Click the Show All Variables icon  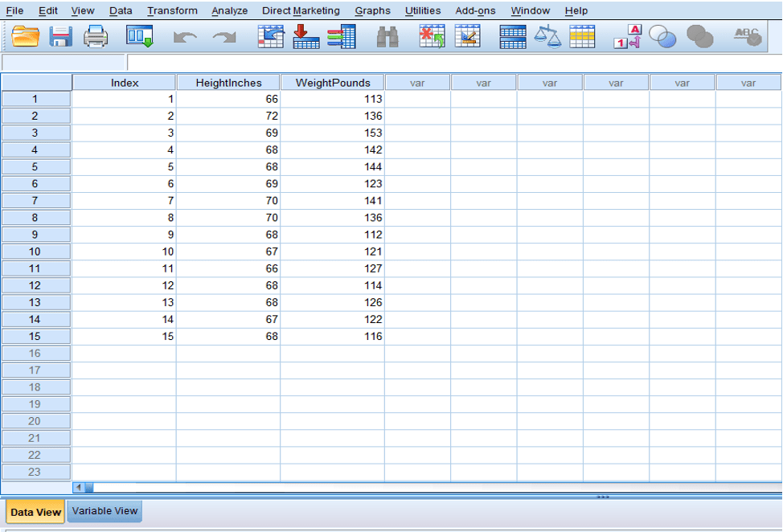point(699,36)
